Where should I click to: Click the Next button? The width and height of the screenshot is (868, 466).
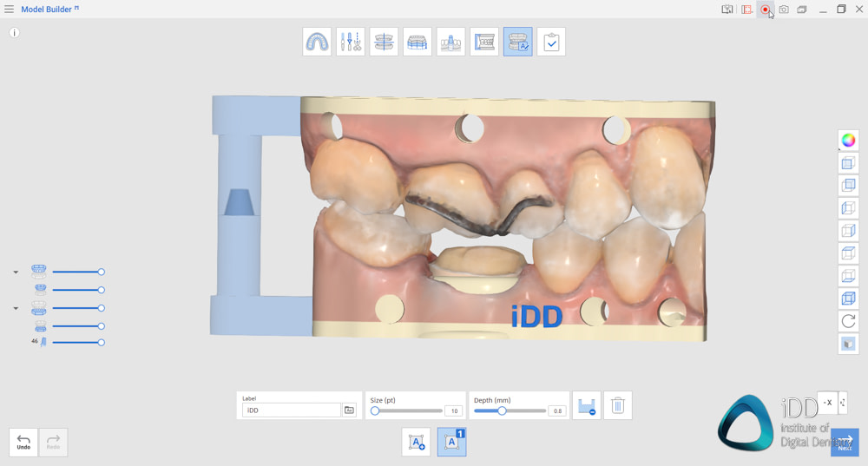pyautogui.click(x=845, y=443)
